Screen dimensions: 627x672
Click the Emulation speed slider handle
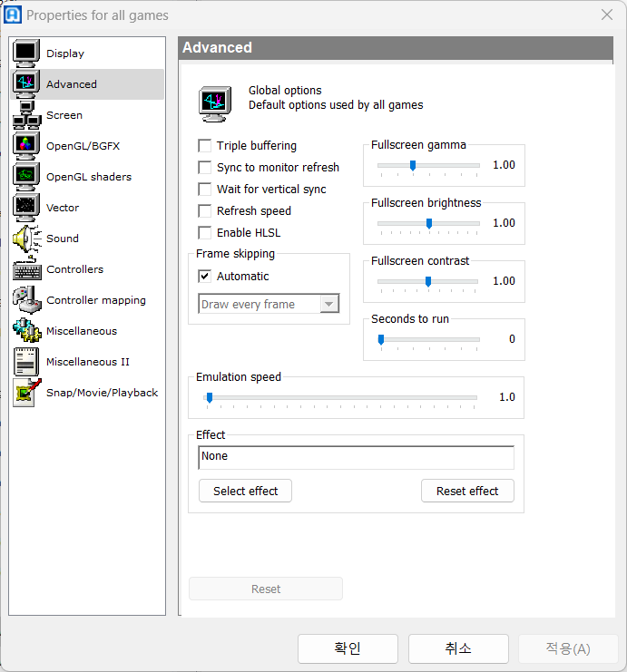(x=210, y=398)
